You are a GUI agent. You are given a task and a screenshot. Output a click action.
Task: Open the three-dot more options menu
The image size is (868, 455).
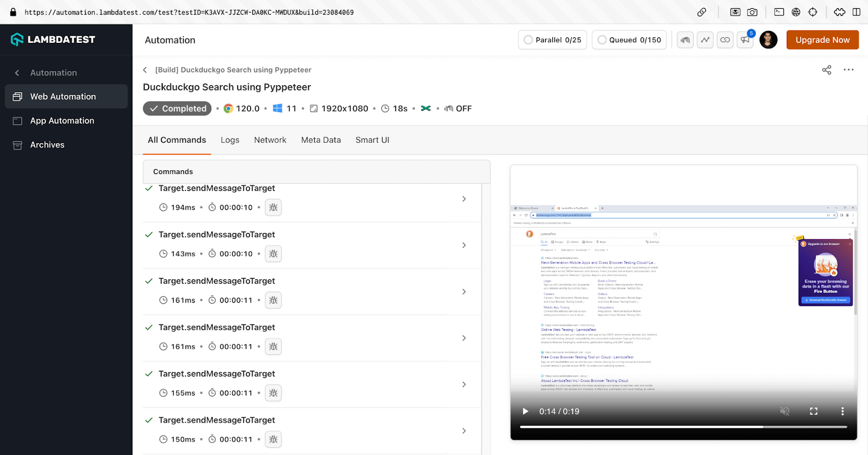tap(848, 70)
